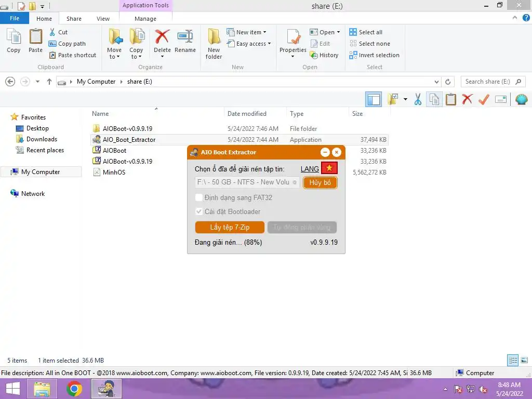Screen dimensions: 532x399
Task: Collapse the ribbon with chevron
Action: 514,18
